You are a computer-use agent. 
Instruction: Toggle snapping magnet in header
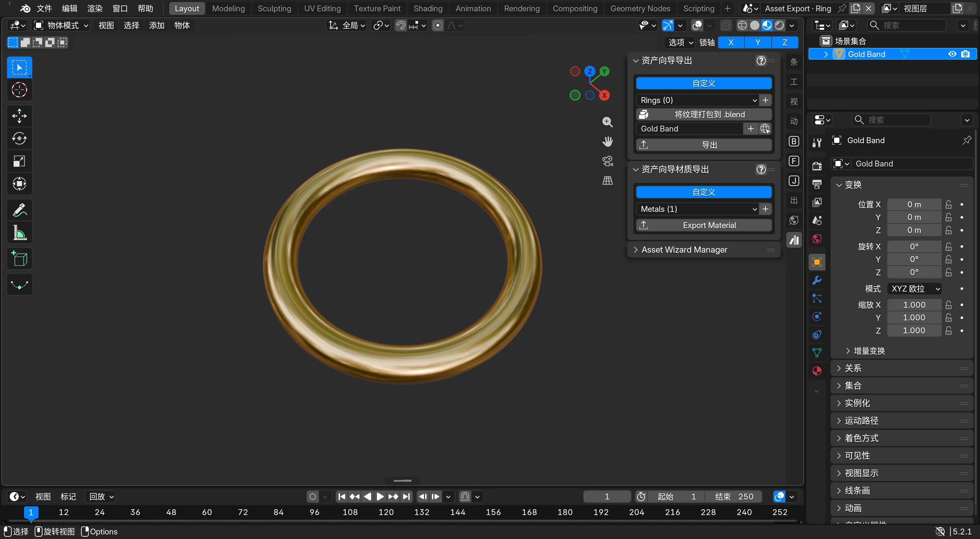tap(401, 26)
